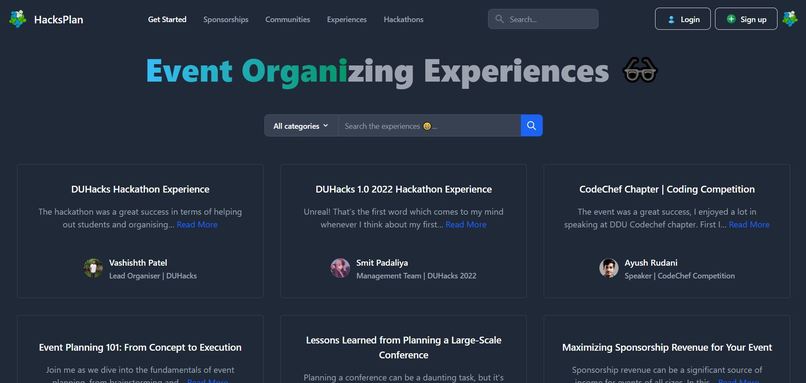Click the blue search submit button
Image resolution: width=806 pixels, height=383 pixels.
(532, 125)
